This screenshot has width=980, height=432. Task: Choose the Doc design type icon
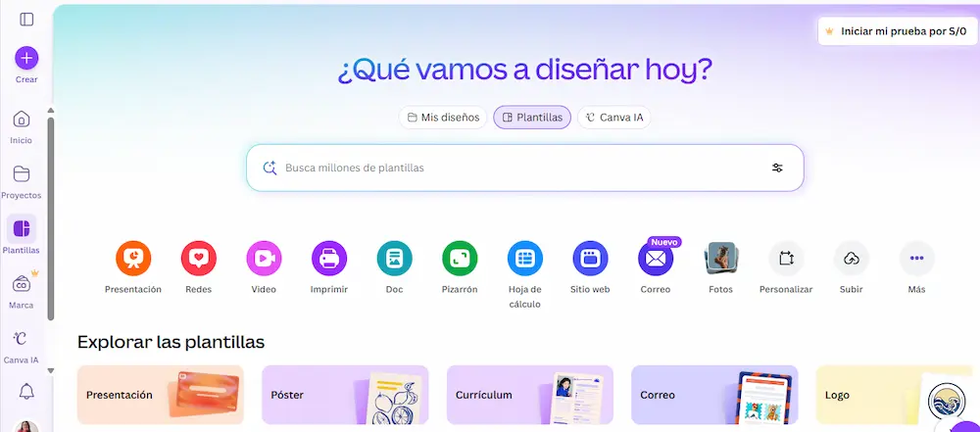click(x=394, y=259)
